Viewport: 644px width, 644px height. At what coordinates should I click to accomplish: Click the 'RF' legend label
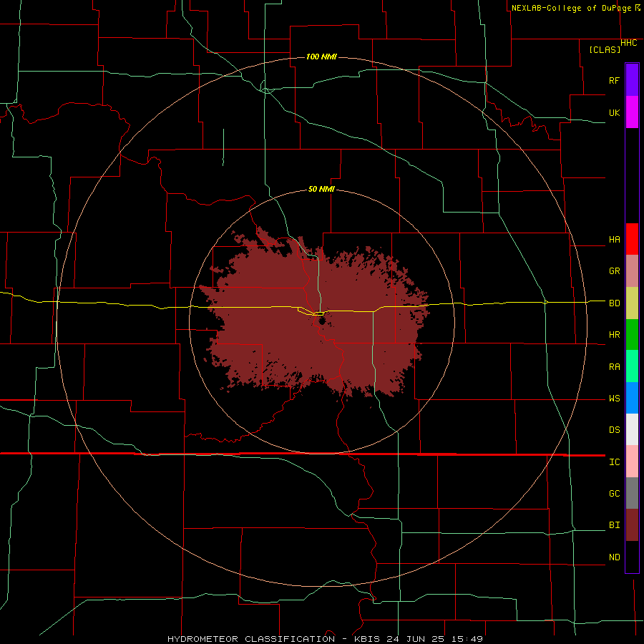point(614,80)
